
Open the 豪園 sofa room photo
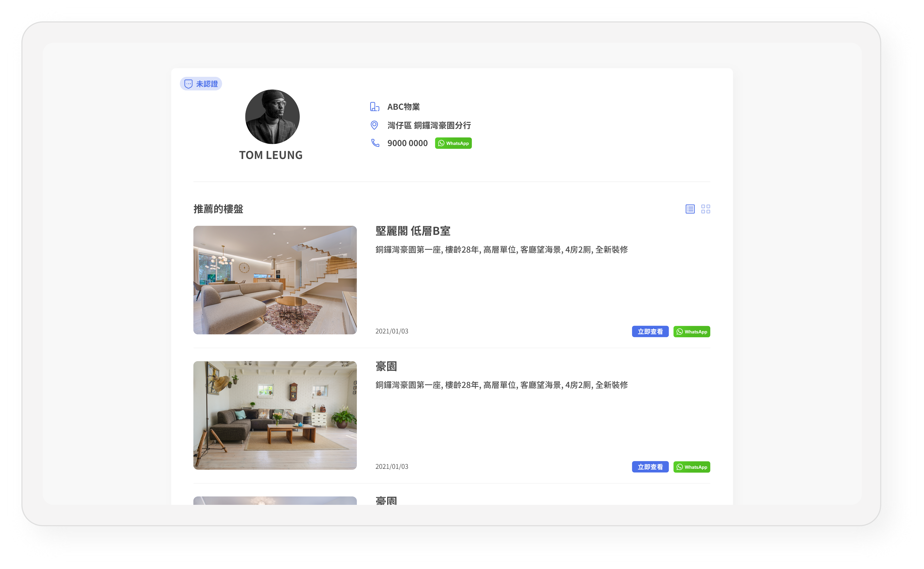[x=275, y=416]
